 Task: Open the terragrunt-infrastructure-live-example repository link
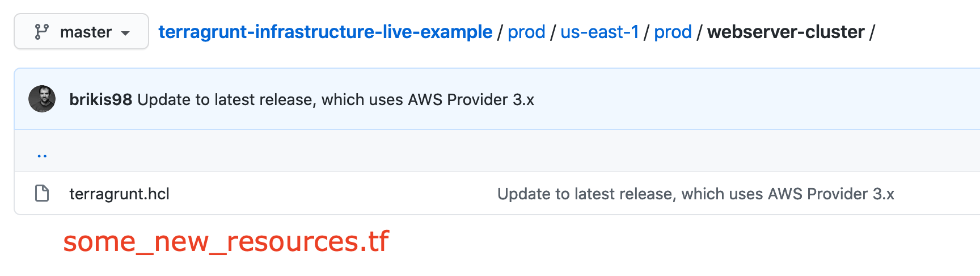325,32
